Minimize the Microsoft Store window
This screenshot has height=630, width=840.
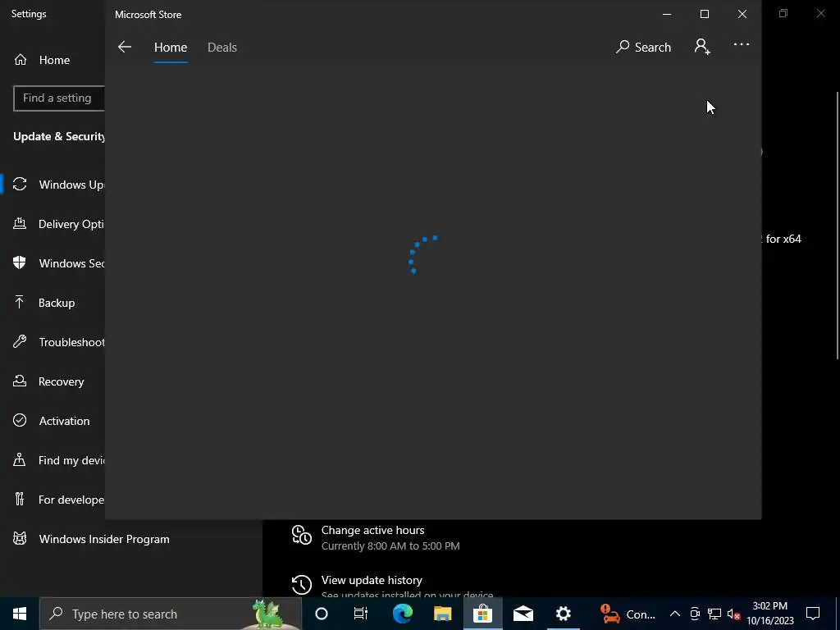[x=667, y=14]
